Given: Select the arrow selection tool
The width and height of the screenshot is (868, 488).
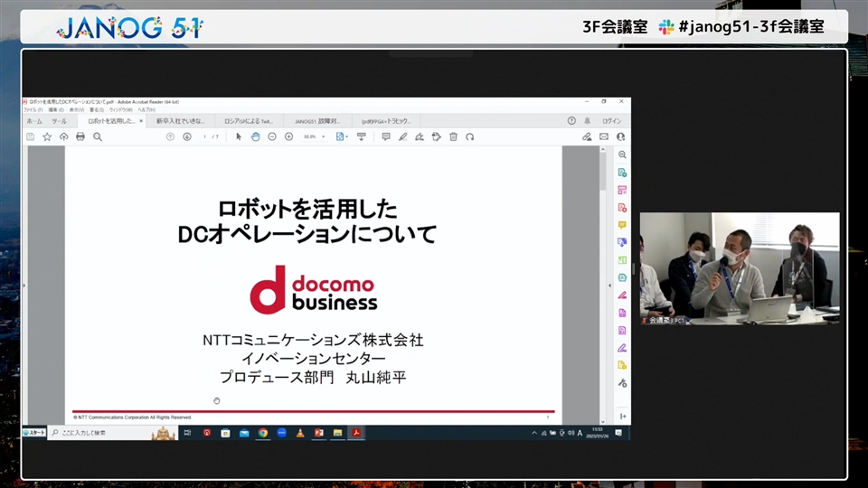Looking at the screenshot, I should [x=239, y=136].
